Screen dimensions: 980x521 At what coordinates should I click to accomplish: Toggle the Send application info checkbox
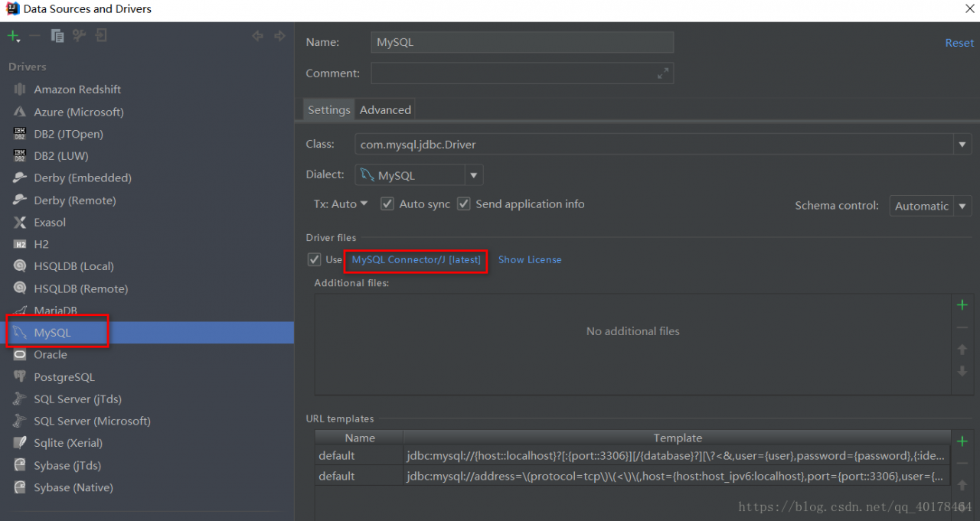(x=463, y=204)
